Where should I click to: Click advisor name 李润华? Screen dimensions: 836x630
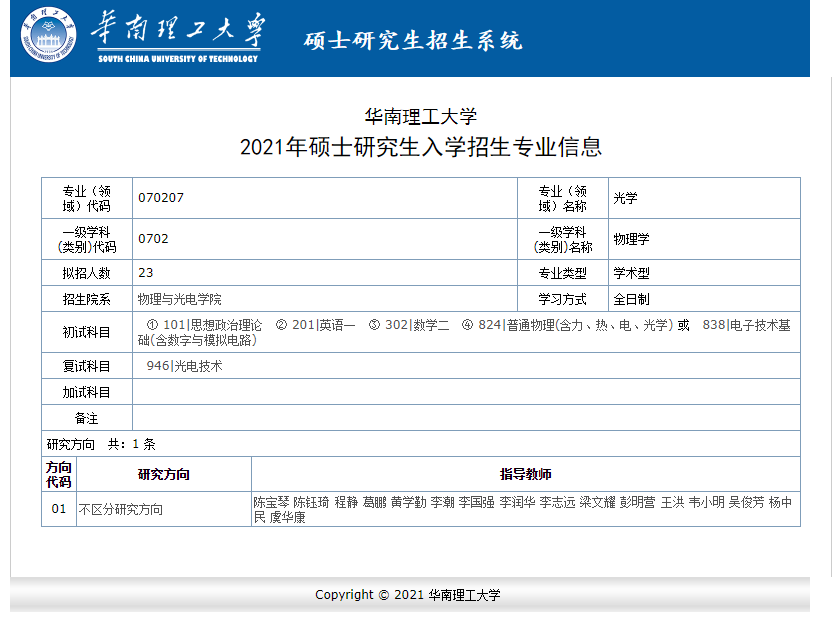tap(517, 502)
